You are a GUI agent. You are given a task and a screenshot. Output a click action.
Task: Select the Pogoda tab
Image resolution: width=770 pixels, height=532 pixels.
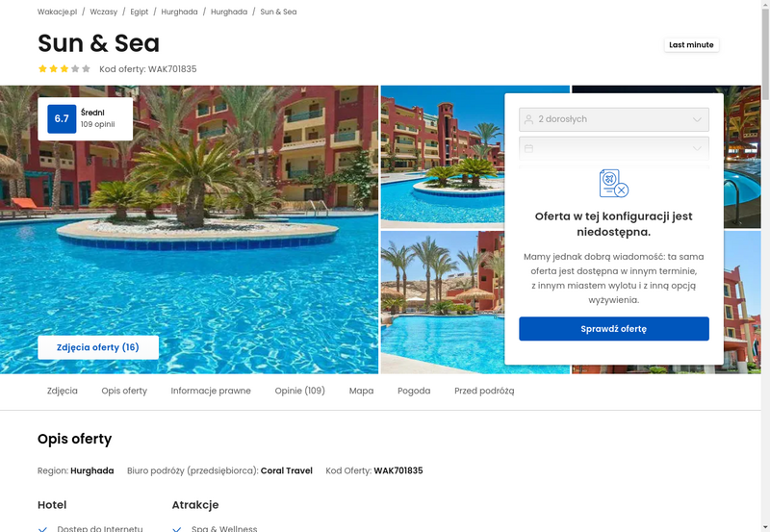414,391
